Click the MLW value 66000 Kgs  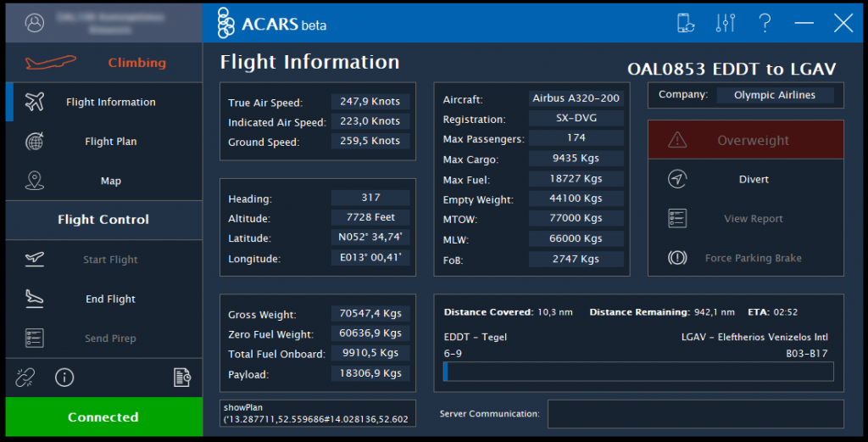coord(576,238)
